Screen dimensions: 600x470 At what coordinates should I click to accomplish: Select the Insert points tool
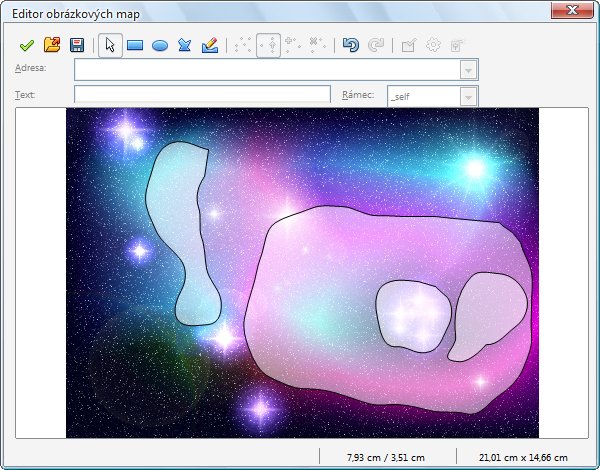click(x=293, y=45)
